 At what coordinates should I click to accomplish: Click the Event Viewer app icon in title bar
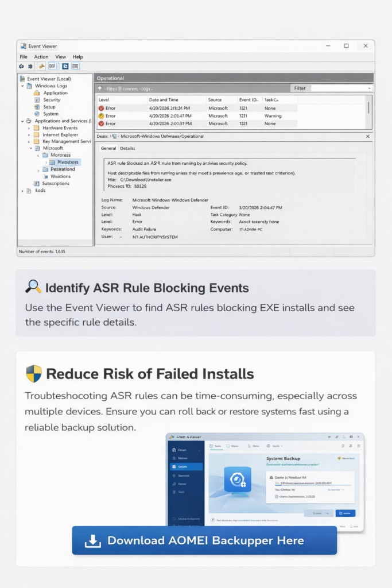tap(24, 46)
